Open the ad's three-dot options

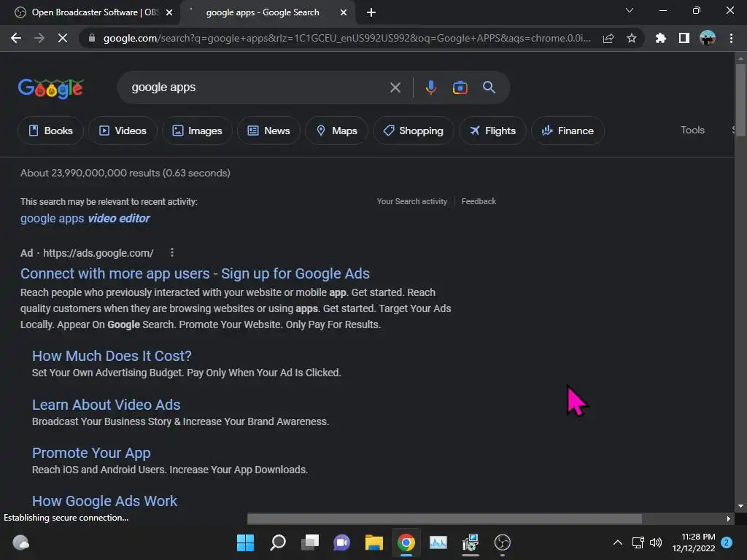pyautogui.click(x=172, y=253)
